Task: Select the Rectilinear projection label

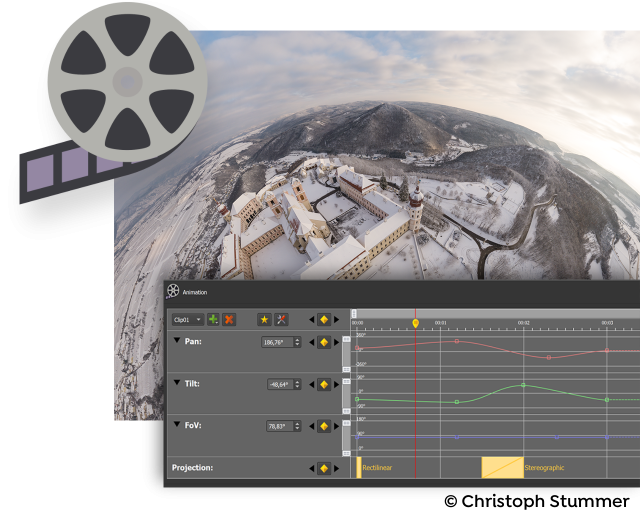Action: 377,467
